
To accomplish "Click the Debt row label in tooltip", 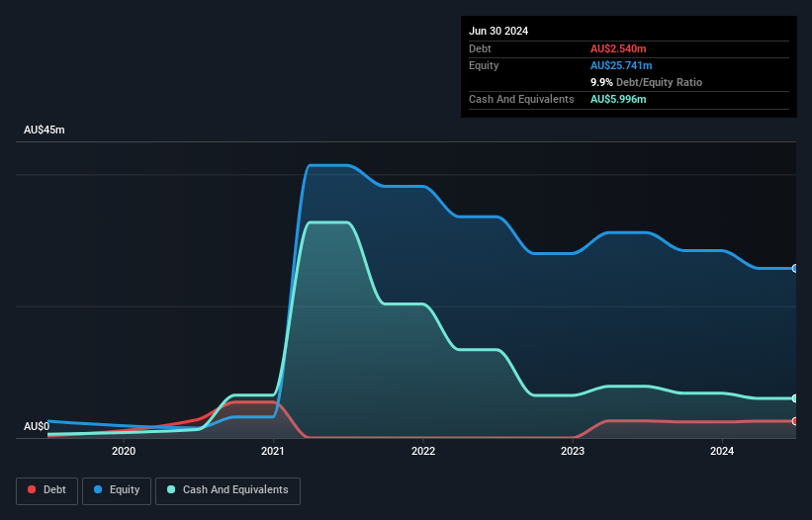I will (x=480, y=48).
